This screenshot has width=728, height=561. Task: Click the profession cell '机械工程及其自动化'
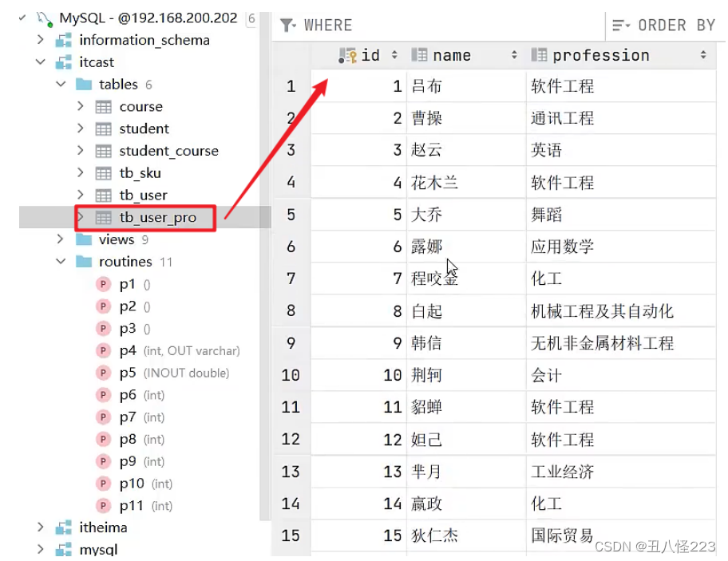click(x=621, y=311)
